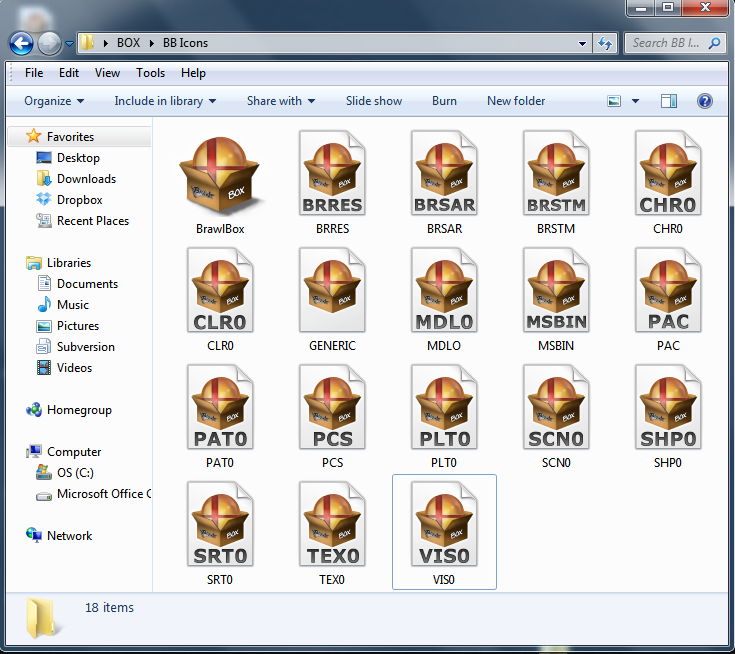Open the Help menu

point(193,73)
